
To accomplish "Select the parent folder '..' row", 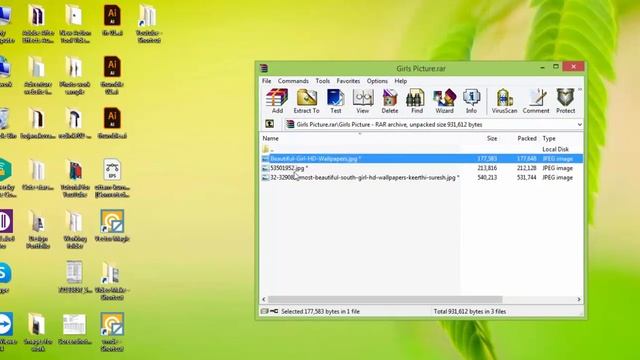I will [x=422, y=149].
